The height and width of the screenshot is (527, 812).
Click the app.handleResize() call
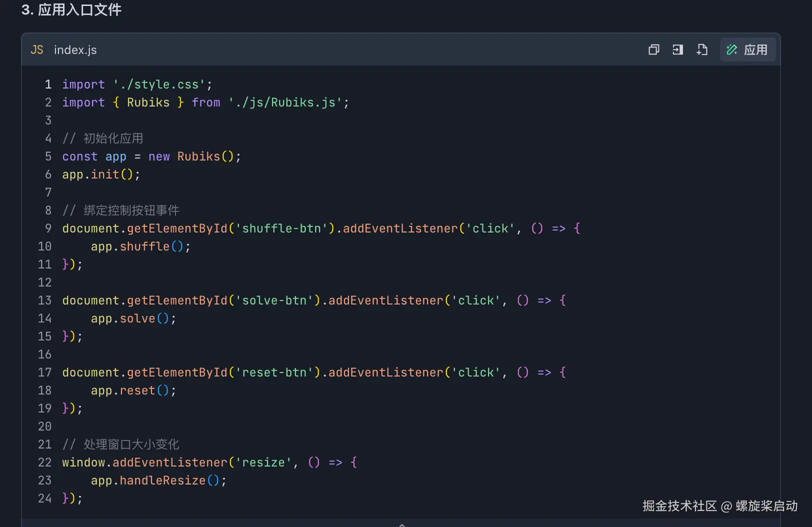pos(155,480)
